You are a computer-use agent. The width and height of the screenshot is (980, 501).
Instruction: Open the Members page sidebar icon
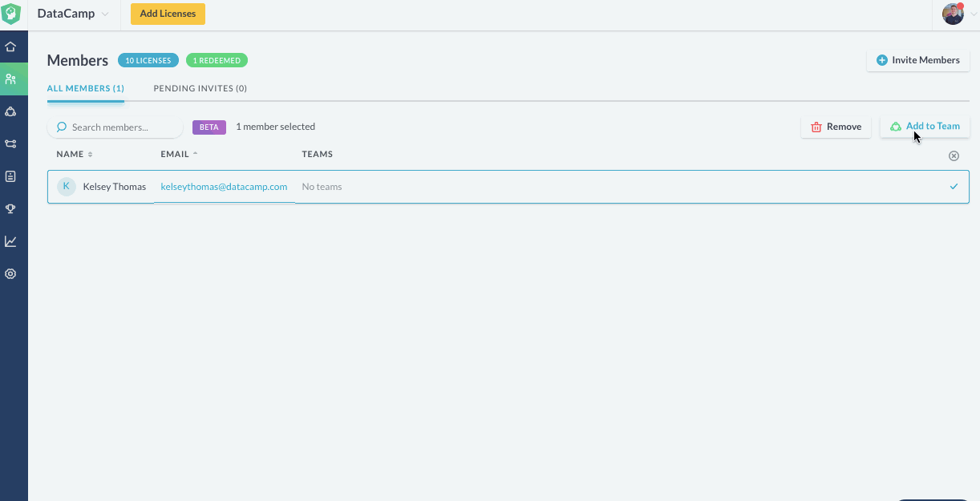tap(10, 79)
